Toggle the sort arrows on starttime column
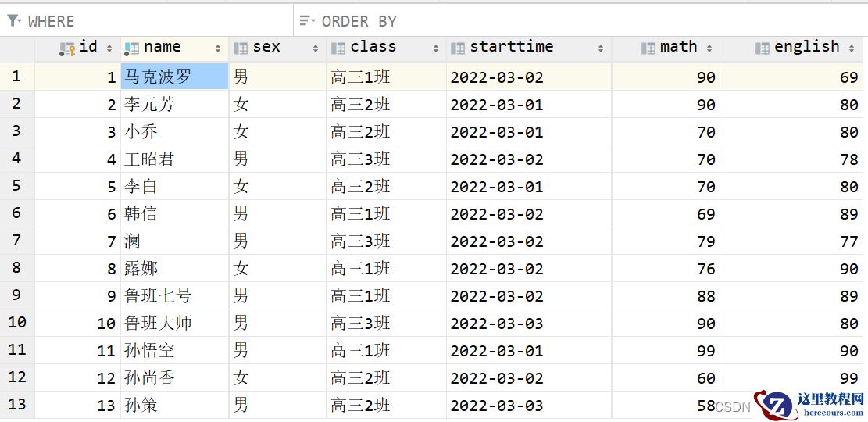 click(x=601, y=48)
